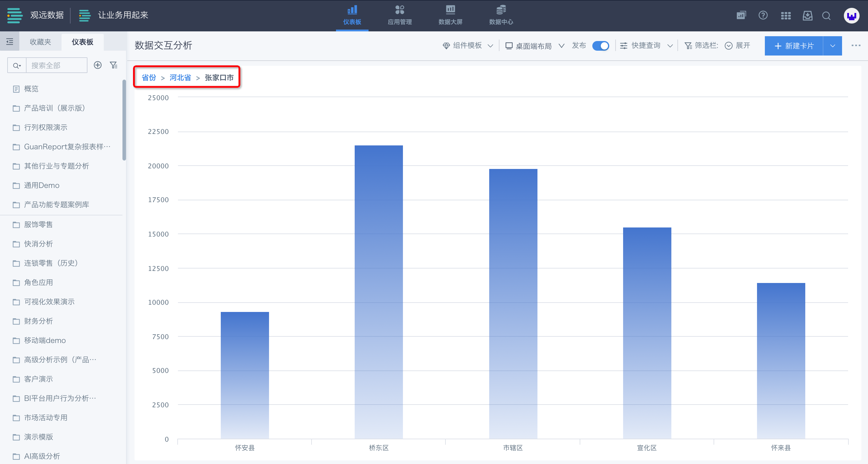Switch to the 收藏夹 tab
Screen dimensions: 868x464
[x=40, y=42]
